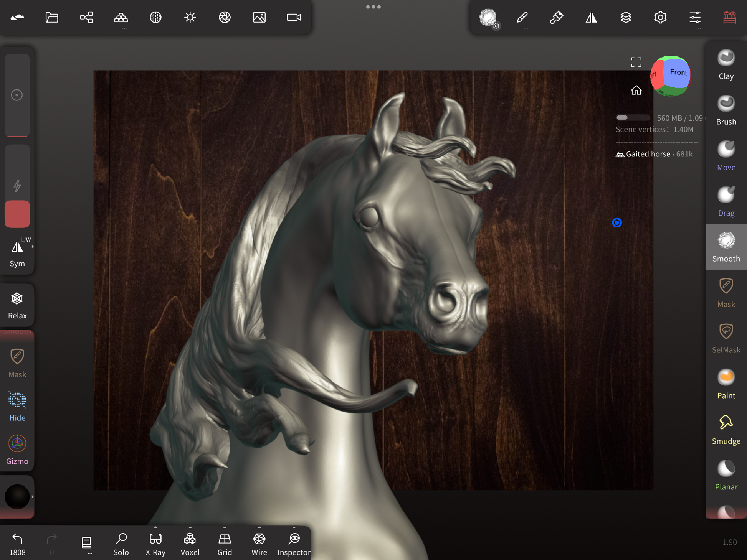
Task: Open the Settings gear menu
Action: coord(660,17)
